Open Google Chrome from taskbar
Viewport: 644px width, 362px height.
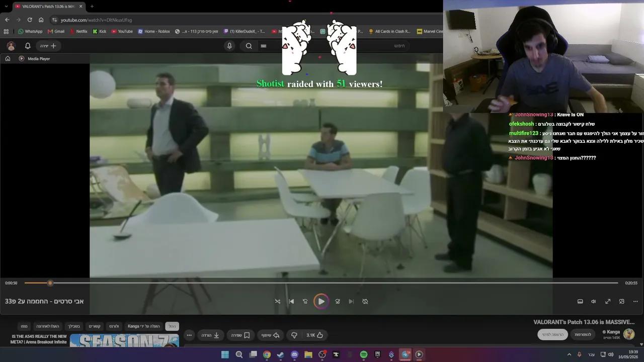click(267, 354)
